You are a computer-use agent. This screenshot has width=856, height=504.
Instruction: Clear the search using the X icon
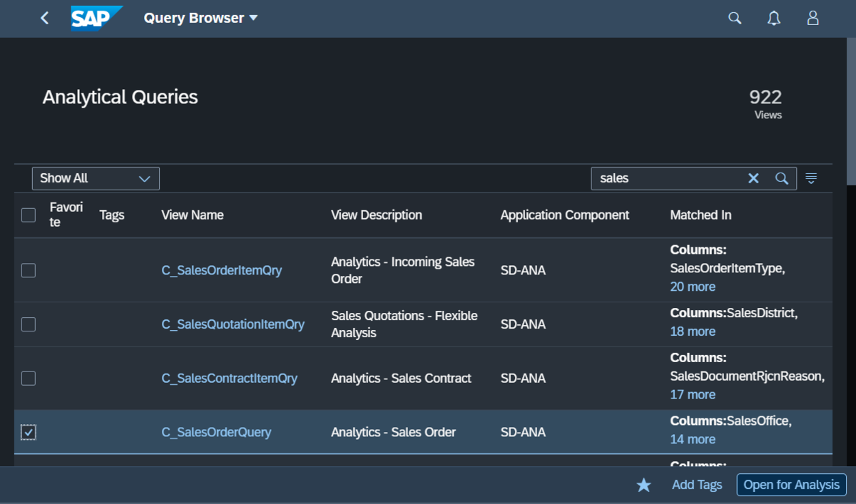pos(753,178)
